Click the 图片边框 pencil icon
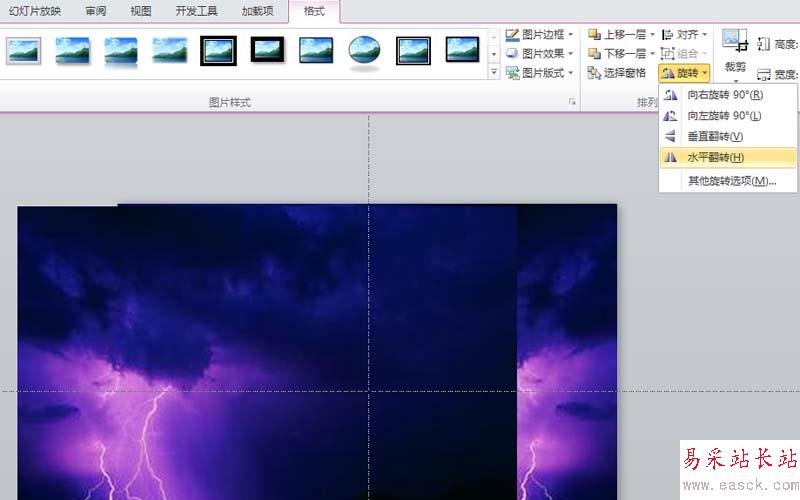 pos(512,35)
